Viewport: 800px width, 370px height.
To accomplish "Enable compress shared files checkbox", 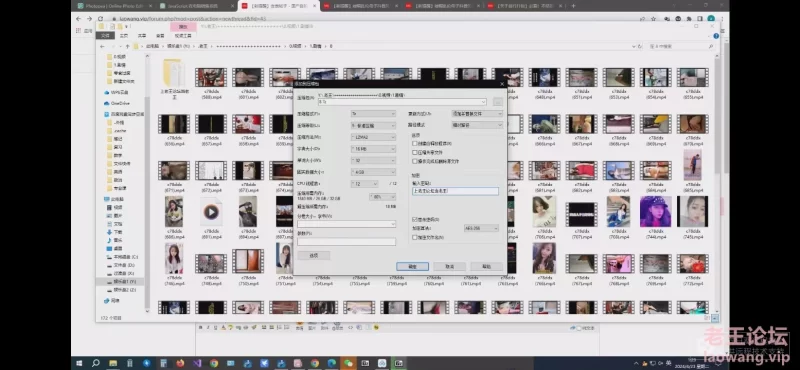I will [x=415, y=152].
